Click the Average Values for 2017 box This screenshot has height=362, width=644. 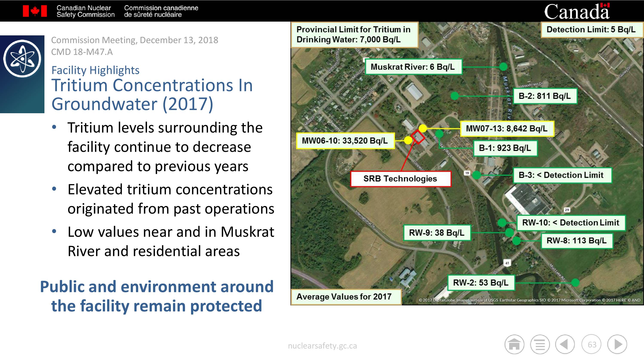click(x=346, y=297)
